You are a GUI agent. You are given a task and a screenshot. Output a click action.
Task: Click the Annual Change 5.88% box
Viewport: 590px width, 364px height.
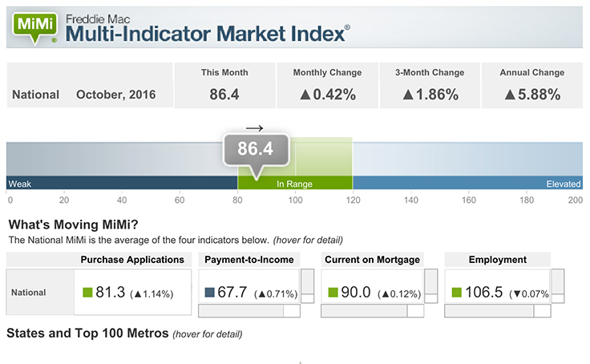point(531,86)
